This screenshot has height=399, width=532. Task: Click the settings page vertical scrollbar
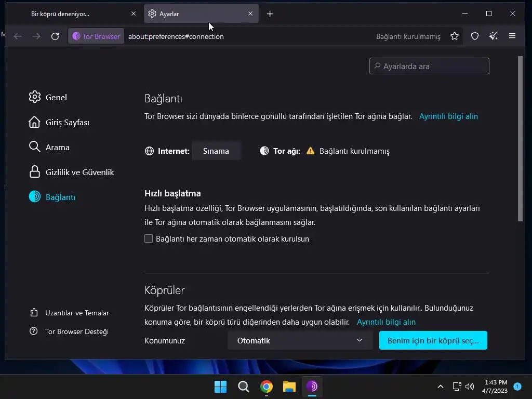pos(520,139)
